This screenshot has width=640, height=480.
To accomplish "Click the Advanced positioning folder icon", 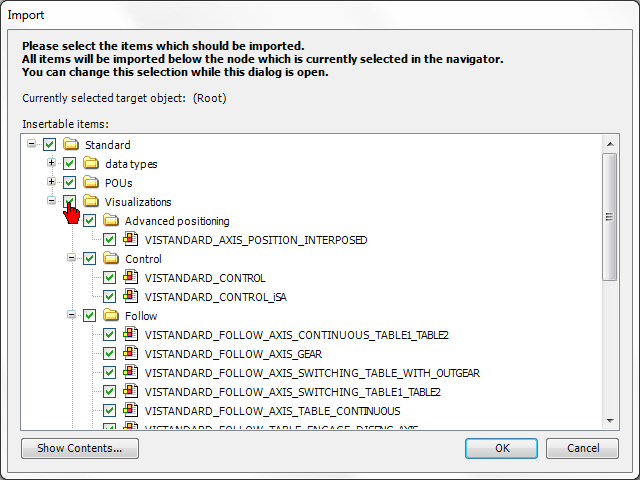I will coord(110,221).
